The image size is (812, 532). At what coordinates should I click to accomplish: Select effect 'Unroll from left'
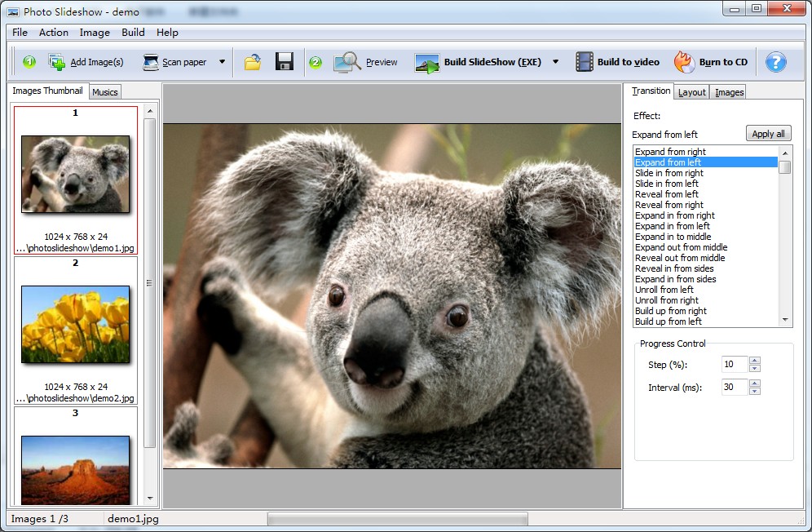705,290
